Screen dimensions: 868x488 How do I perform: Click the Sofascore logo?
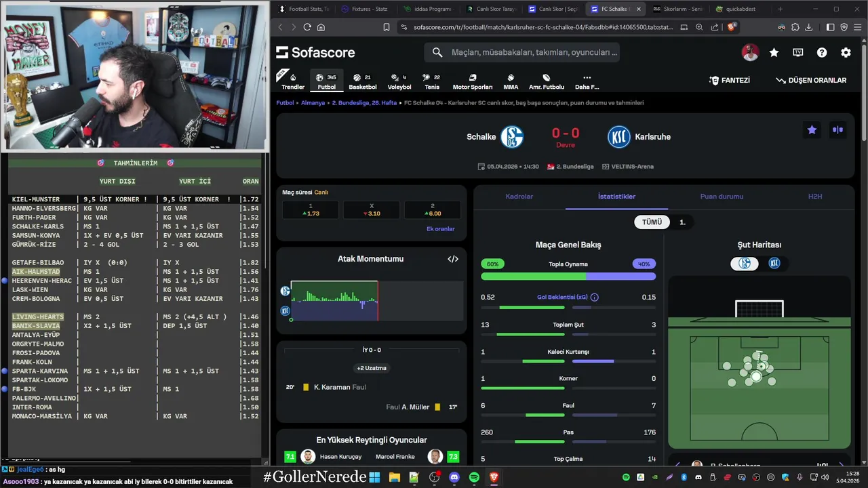pyautogui.click(x=316, y=52)
